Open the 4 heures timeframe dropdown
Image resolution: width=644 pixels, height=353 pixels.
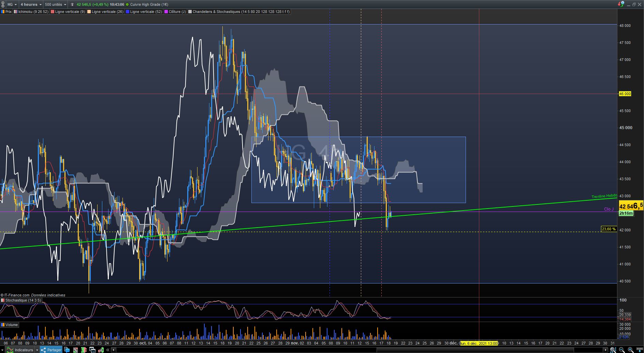(x=31, y=4)
